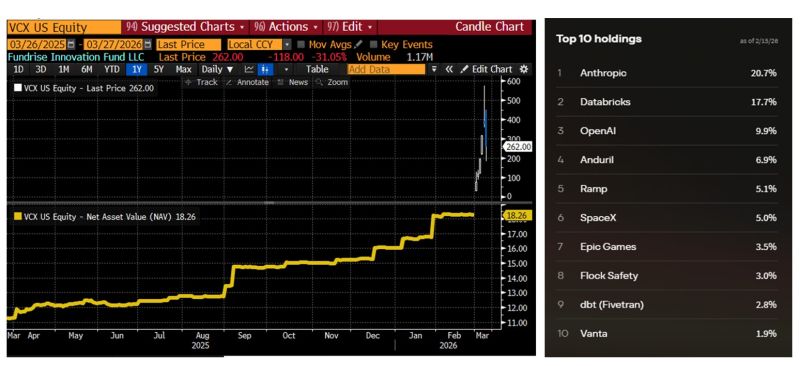The width and height of the screenshot is (800, 366).
Task: Select the line chart type icon
Action: [249, 69]
